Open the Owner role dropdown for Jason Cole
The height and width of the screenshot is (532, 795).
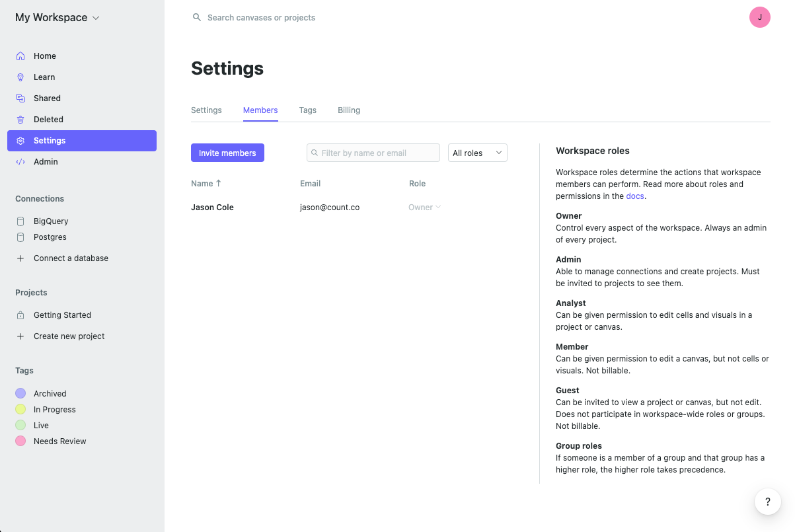coord(424,208)
